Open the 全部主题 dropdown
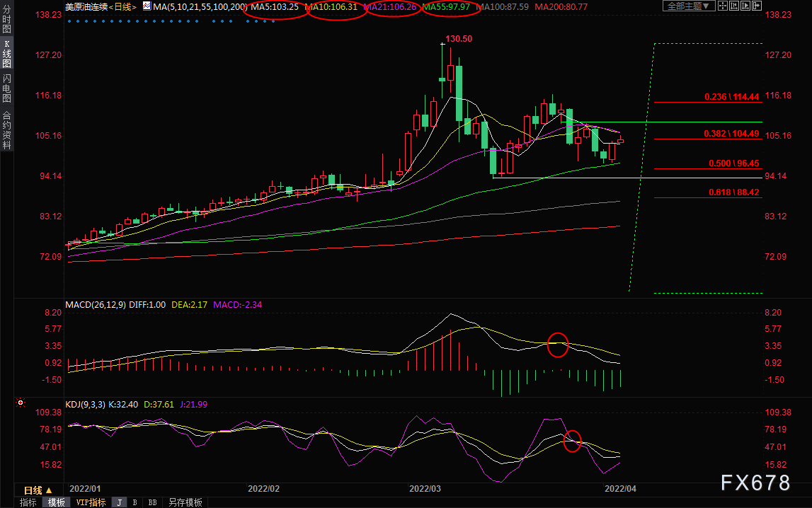 point(687,6)
